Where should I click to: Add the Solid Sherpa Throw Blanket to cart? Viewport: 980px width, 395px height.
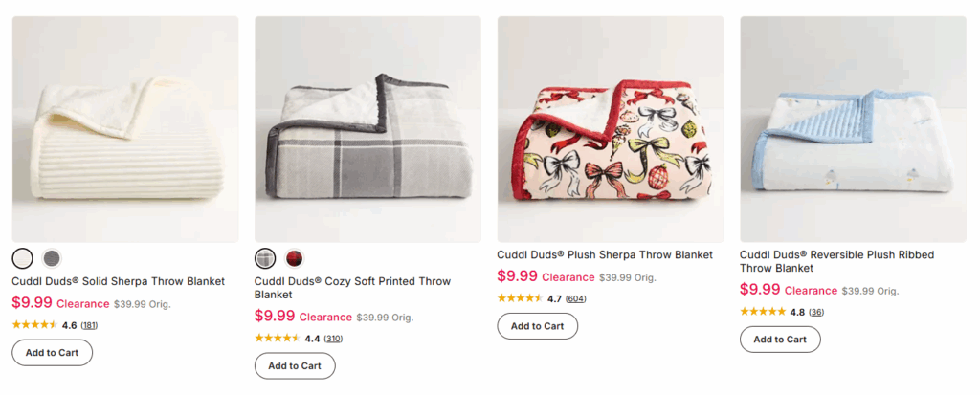pyautogui.click(x=52, y=353)
